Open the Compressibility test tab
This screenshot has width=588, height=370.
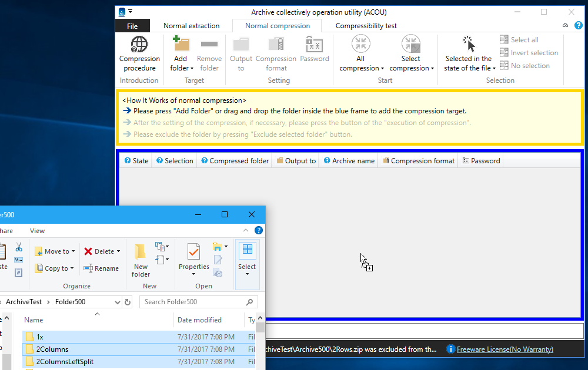[366, 26]
